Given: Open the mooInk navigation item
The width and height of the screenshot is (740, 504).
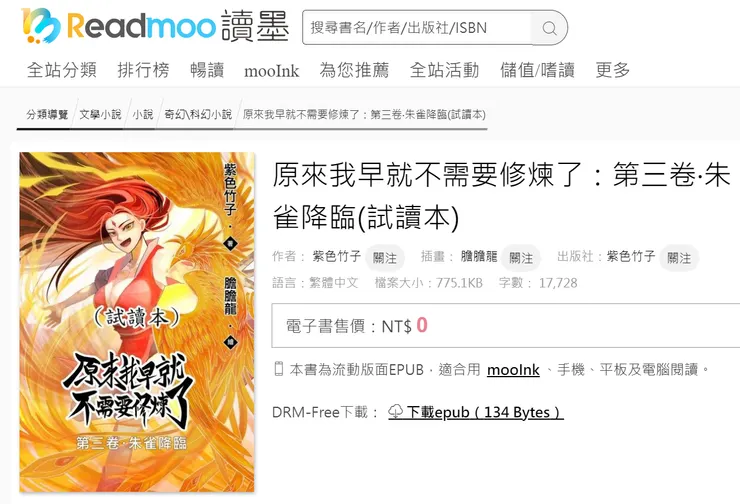Looking at the screenshot, I should click(271, 71).
